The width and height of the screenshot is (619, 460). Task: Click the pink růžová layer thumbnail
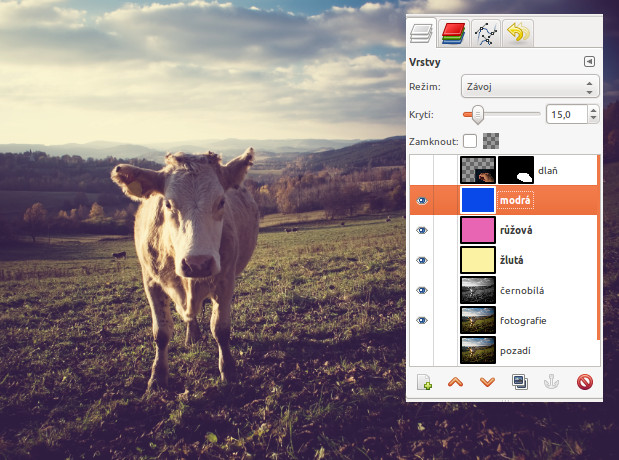pyautogui.click(x=478, y=230)
